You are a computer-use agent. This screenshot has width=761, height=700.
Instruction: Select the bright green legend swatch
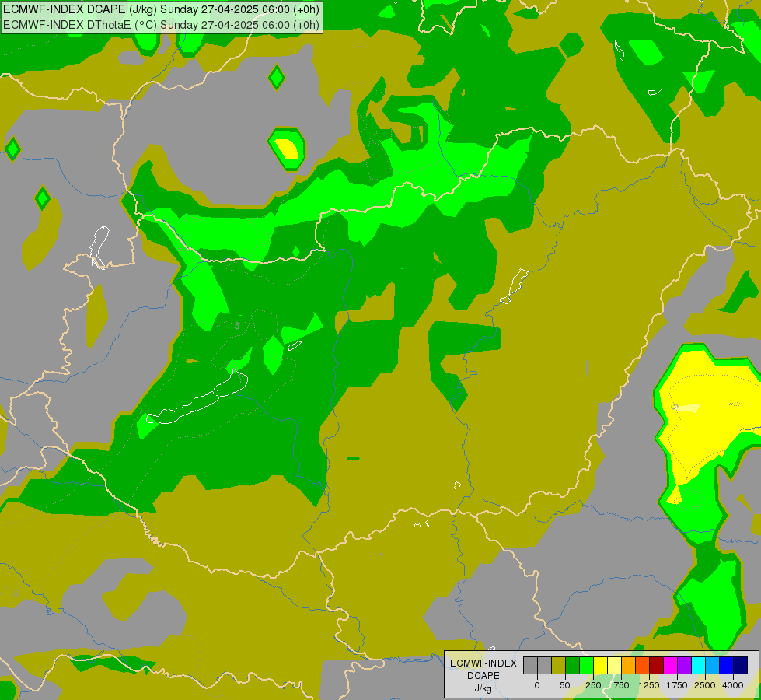pyautogui.click(x=587, y=665)
